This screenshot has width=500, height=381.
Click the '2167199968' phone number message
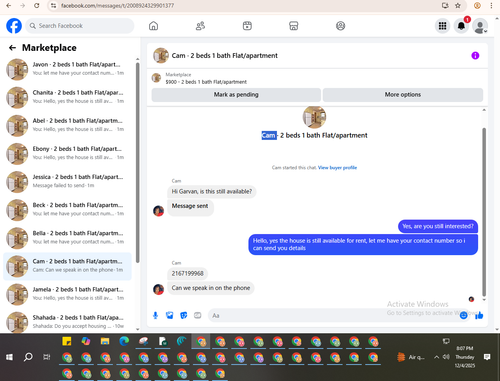187,274
